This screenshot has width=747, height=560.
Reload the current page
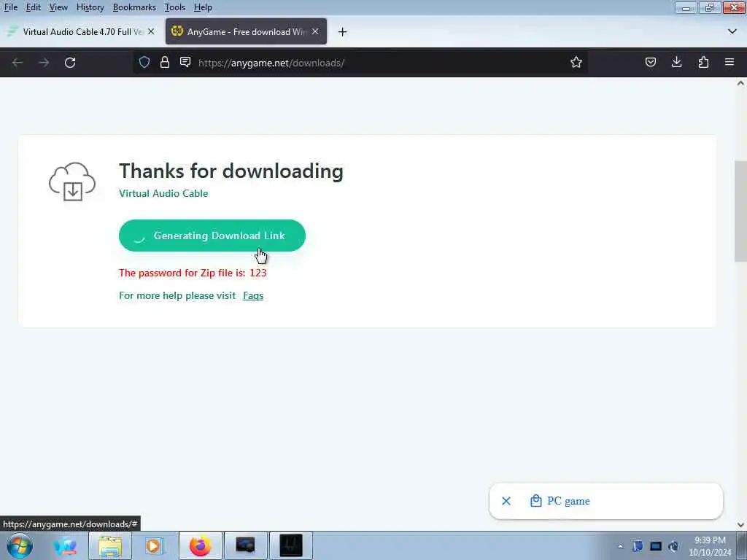point(70,63)
